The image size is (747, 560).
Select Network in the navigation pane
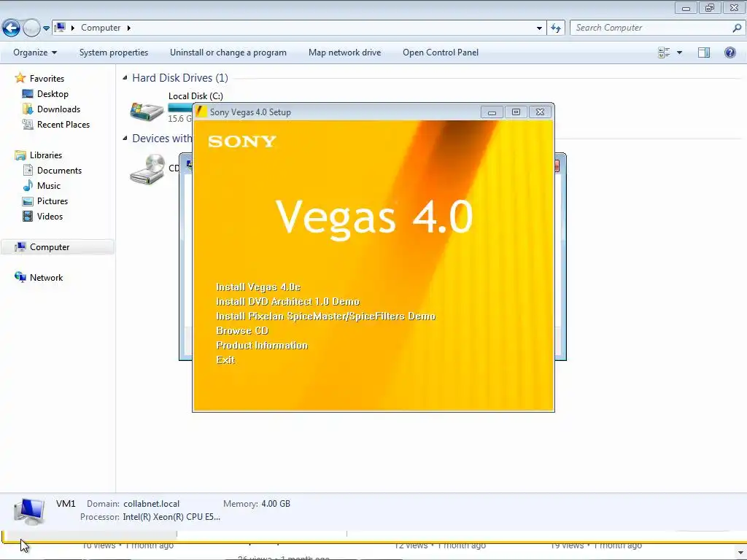(x=46, y=278)
